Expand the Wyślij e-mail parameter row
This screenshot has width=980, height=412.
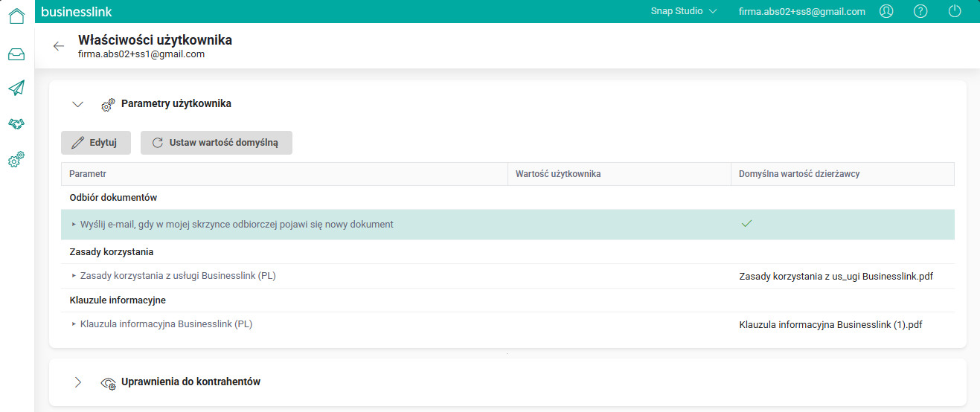(x=74, y=224)
